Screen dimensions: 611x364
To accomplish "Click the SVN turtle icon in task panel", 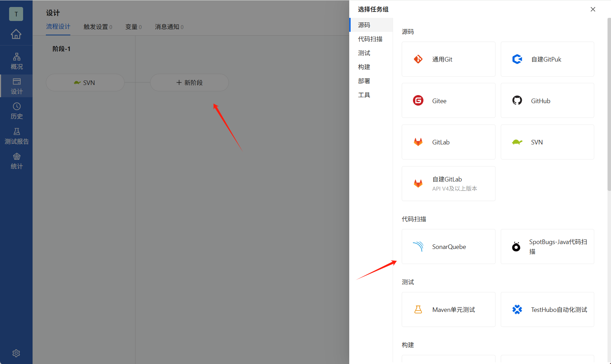I will coord(517,142).
